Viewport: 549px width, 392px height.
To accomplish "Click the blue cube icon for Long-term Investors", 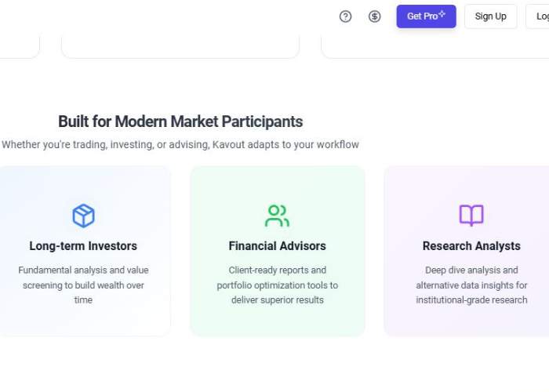I will 83,216.
